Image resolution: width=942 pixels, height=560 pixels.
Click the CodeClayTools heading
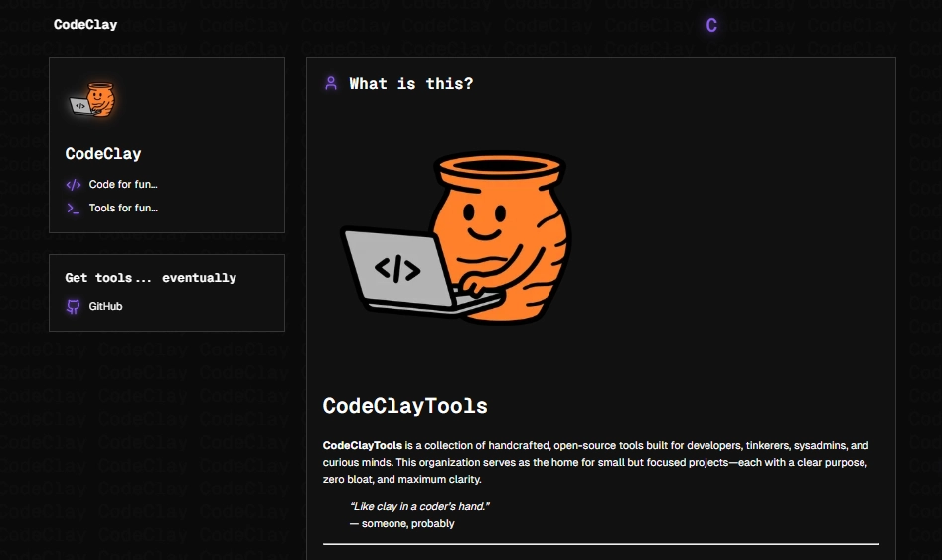pyautogui.click(x=404, y=406)
